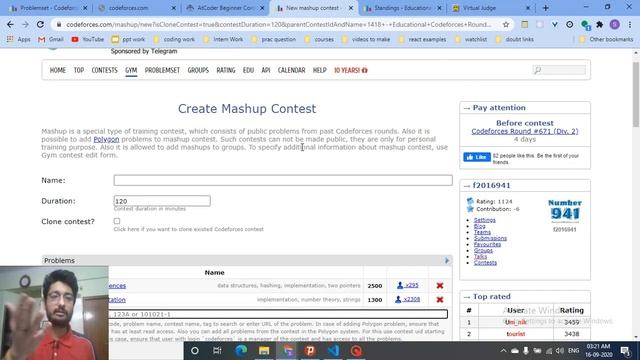Tick the Clone contest checkbox
Viewport: 640px width, 360px height.
click(x=117, y=221)
